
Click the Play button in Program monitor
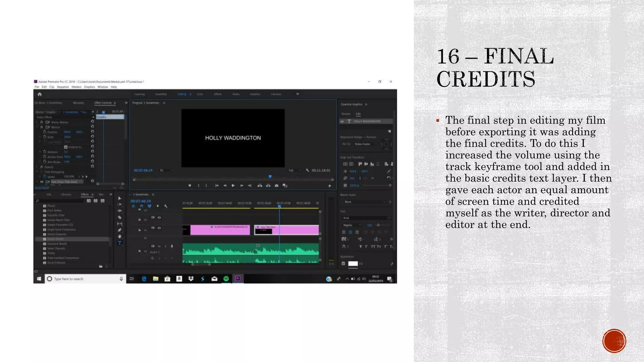(233, 186)
